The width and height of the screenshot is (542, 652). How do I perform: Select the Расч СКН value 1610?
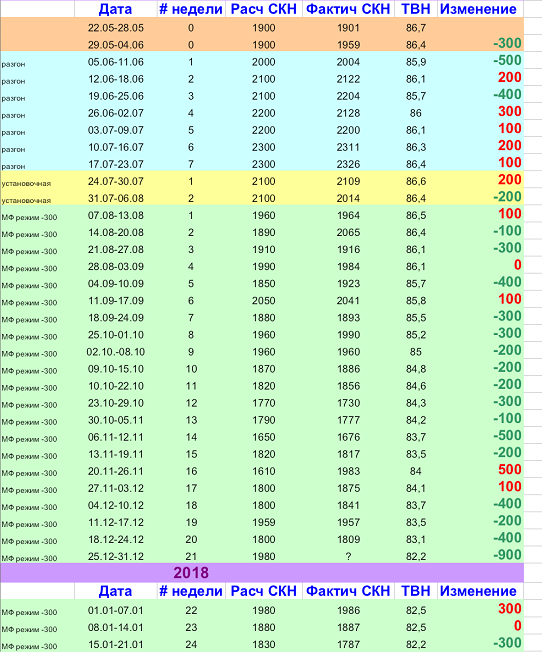263,471
